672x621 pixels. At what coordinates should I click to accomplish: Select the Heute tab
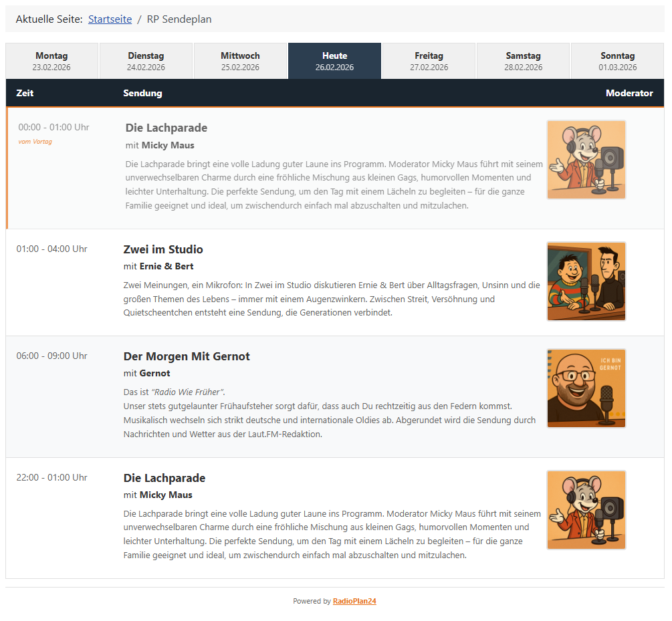coord(334,61)
